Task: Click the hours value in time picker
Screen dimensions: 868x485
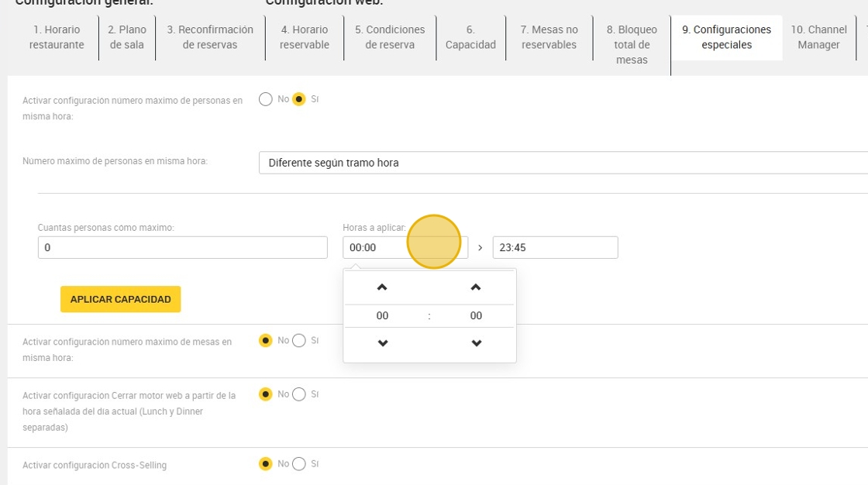Action: [x=383, y=315]
